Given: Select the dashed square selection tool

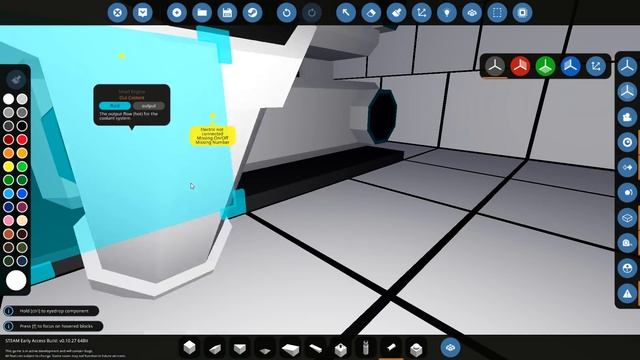Looking at the screenshot, I should (497, 13).
